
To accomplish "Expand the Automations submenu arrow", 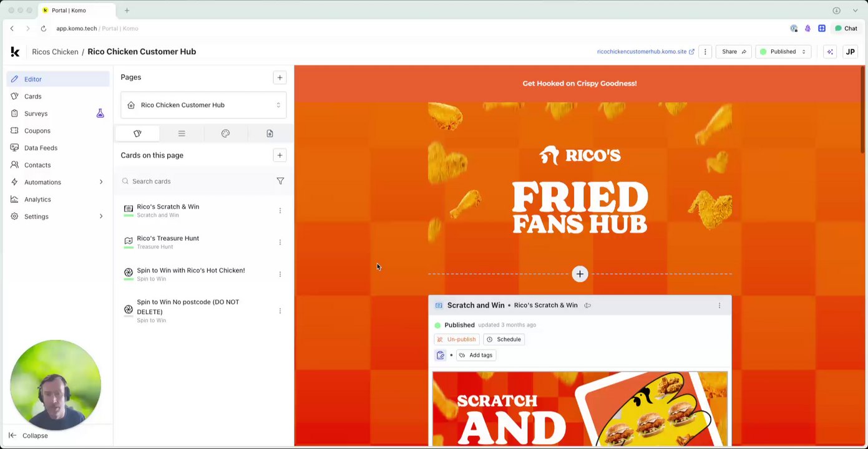I will (x=101, y=182).
